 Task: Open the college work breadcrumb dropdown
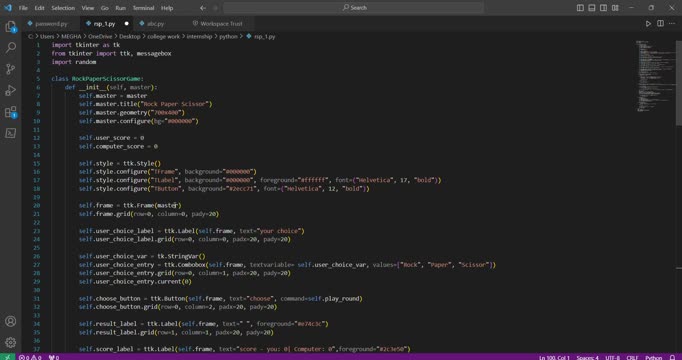click(164, 37)
